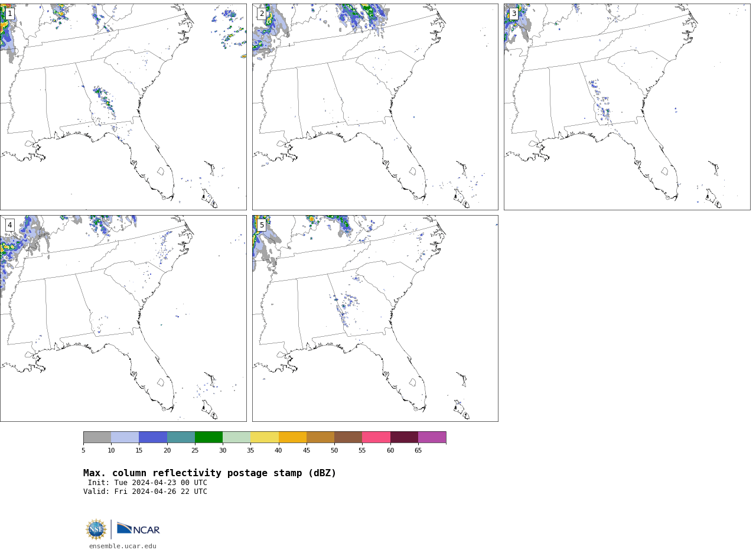Screen dimensions: 756x553
Task: Select the tan 45-50 dBZ swatch
Action: point(320,437)
